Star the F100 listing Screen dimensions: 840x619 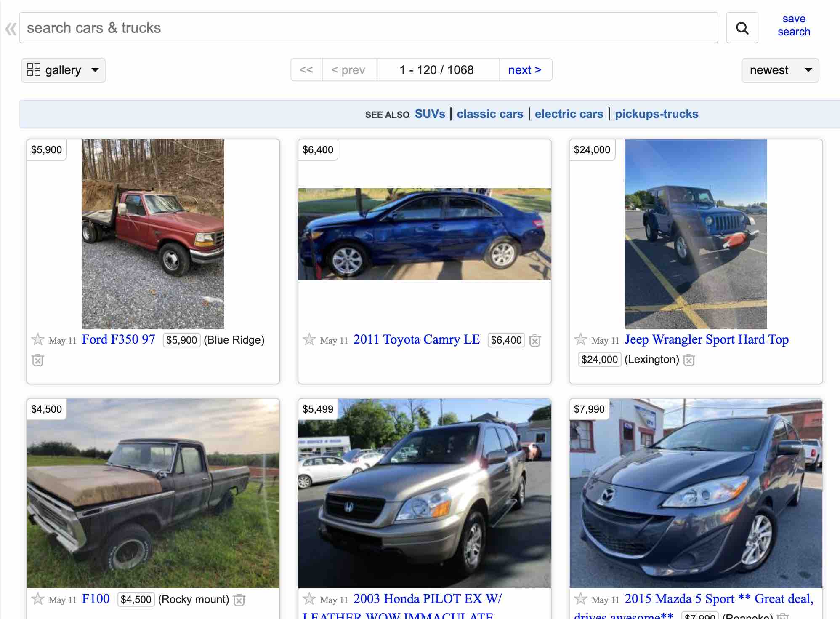tap(38, 599)
